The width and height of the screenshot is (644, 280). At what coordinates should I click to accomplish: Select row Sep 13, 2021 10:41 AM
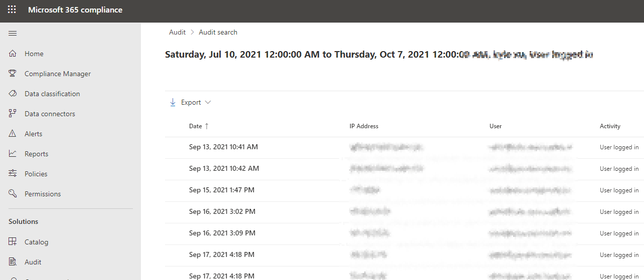coord(404,147)
